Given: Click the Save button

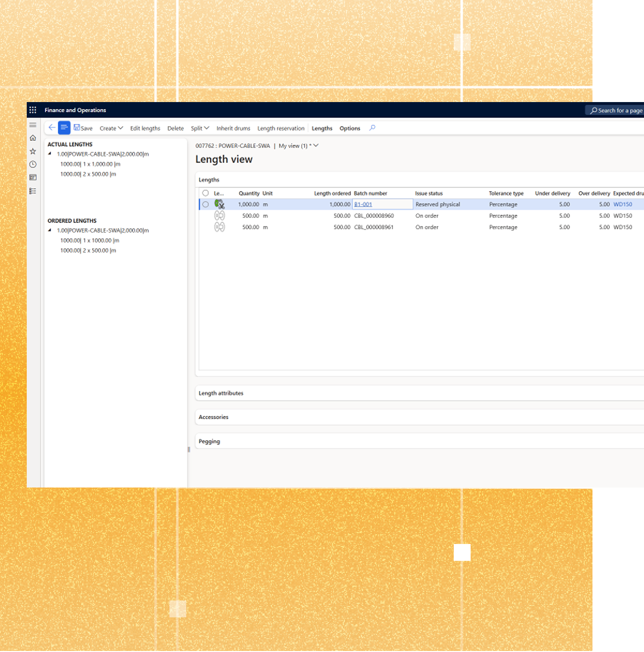Looking at the screenshot, I should point(83,128).
